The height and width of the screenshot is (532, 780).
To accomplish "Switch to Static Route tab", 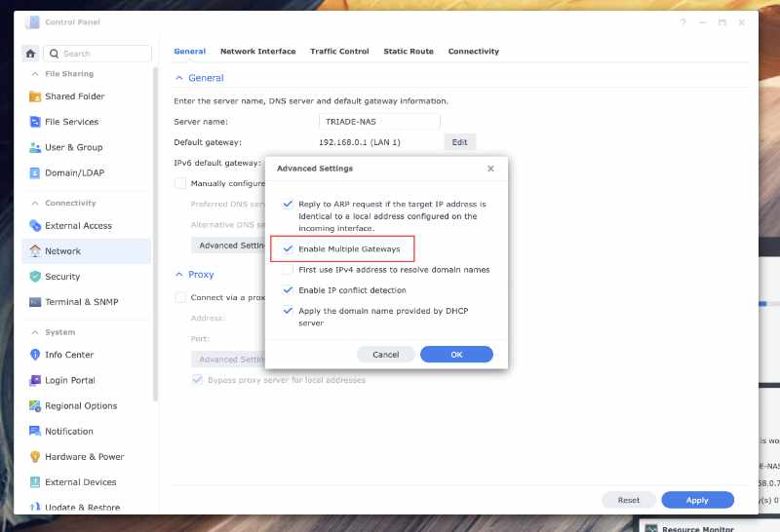I will coord(409,52).
